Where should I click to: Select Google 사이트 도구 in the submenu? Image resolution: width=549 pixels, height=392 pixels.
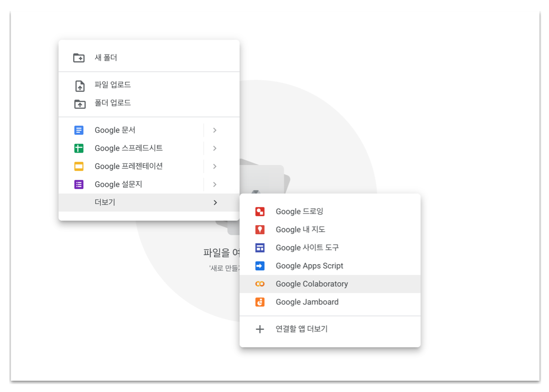tap(330, 248)
